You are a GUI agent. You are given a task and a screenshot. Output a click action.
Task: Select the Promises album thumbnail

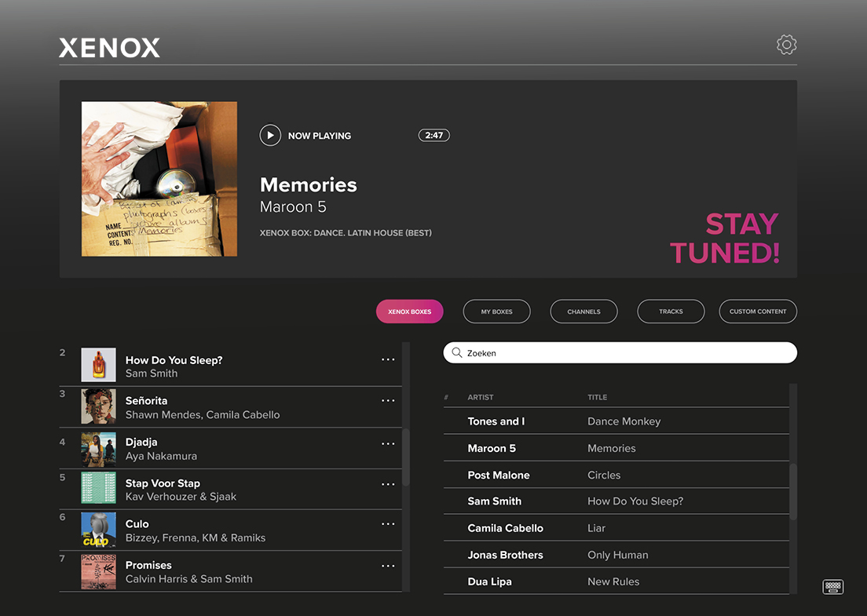click(98, 572)
